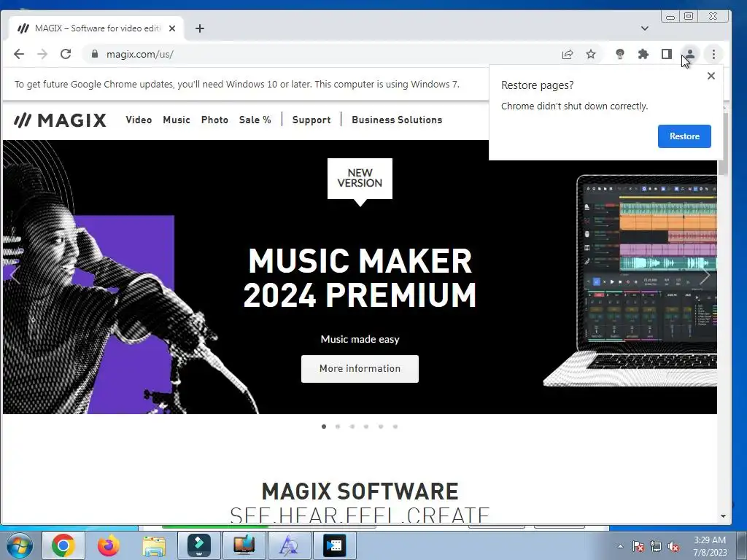Click the blue Restore button
Screen dimensions: 747x560
[x=684, y=136]
